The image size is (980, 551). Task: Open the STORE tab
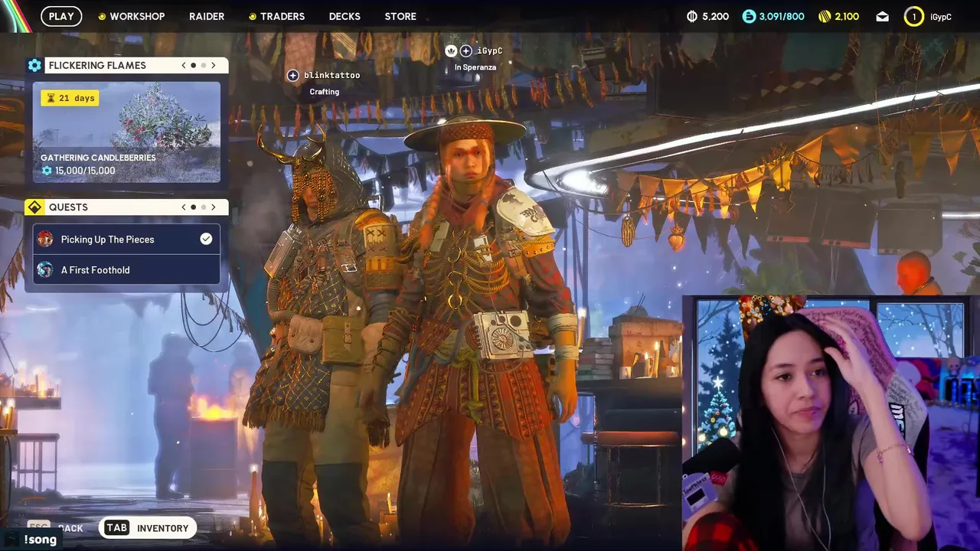pos(400,16)
